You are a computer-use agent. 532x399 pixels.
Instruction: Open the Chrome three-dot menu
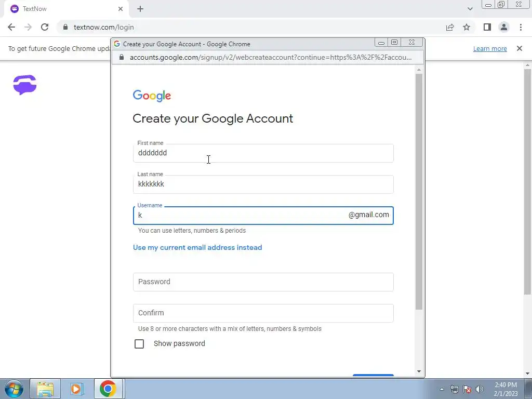click(x=521, y=27)
